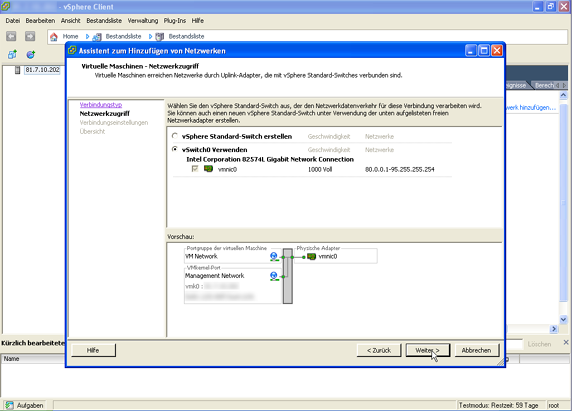Click the VM Network label in preview

point(201,256)
